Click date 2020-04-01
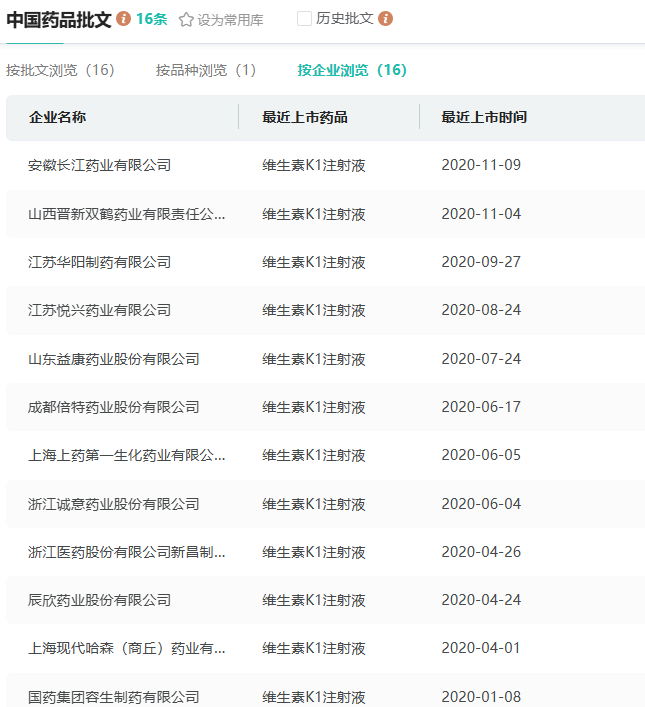The width and height of the screenshot is (645, 707). click(x=481, y=648)
